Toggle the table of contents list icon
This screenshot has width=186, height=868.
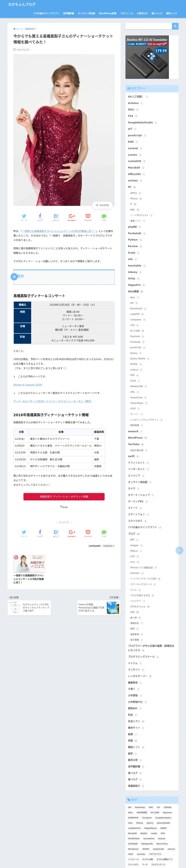click(x=14, y=277)
